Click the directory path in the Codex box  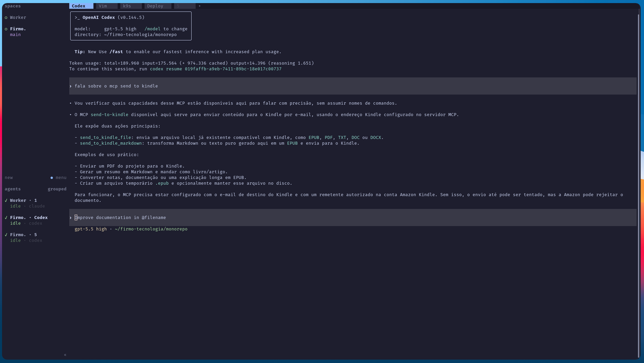(140, 35)
